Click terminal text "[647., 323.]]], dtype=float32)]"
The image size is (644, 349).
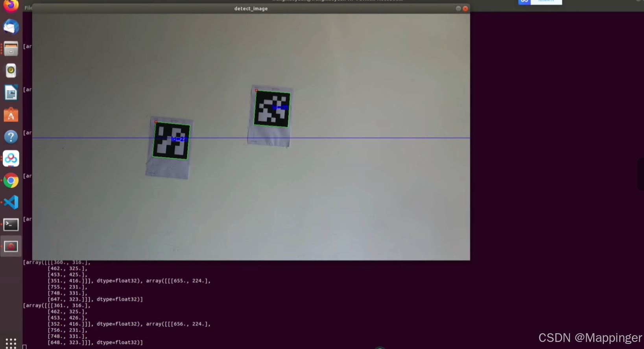pos(95,299)
